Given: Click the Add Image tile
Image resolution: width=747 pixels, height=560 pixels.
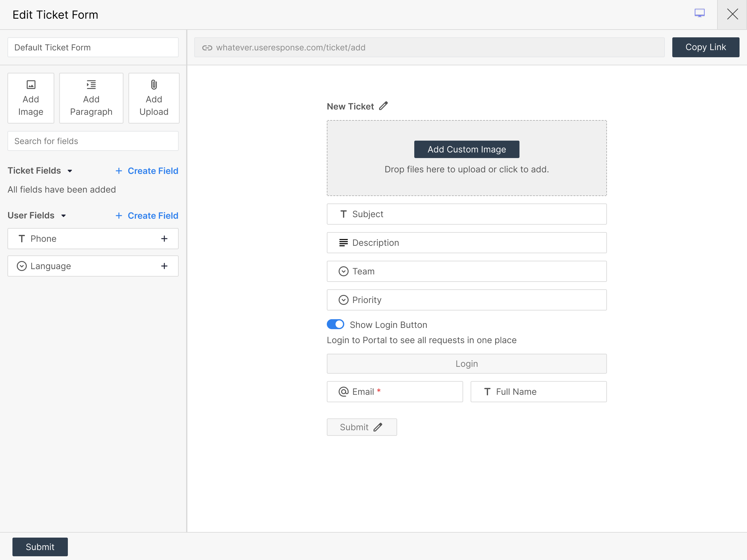Looking at the screenshot, I should [x=31, y=98].
